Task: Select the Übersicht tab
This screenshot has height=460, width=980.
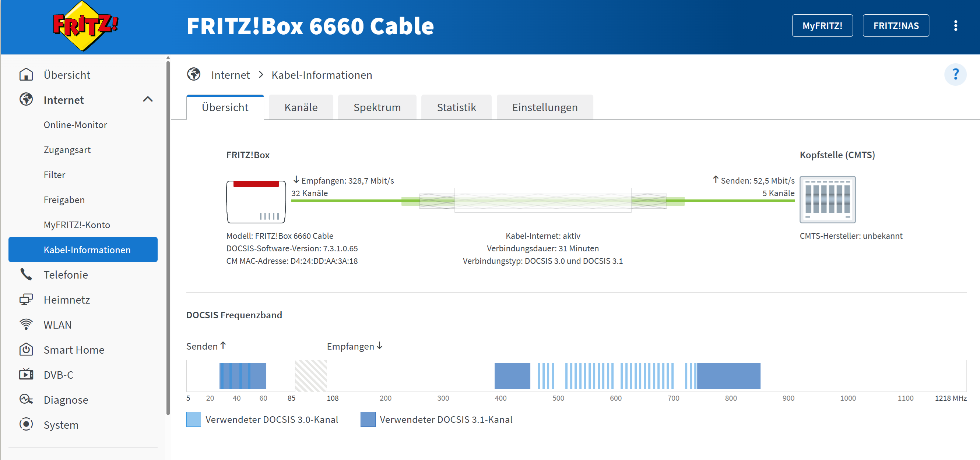Action: (x=225, y=107)
